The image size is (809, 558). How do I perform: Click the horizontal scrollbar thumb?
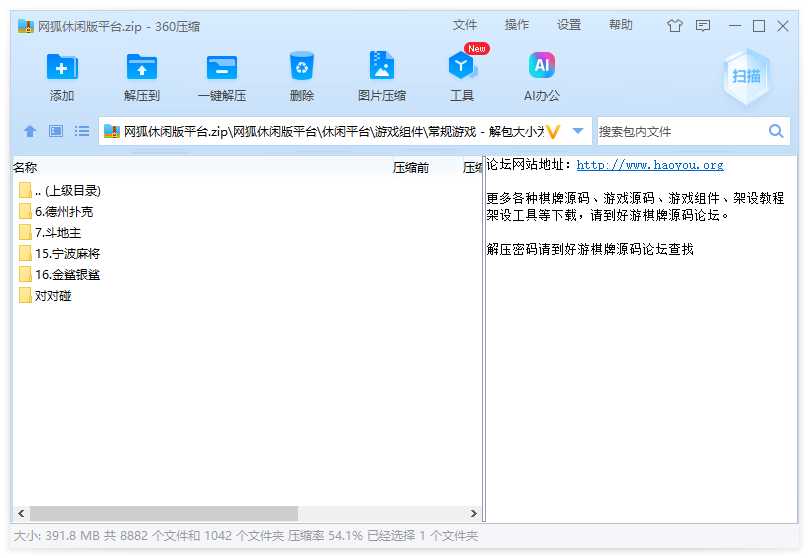(164, 513)
